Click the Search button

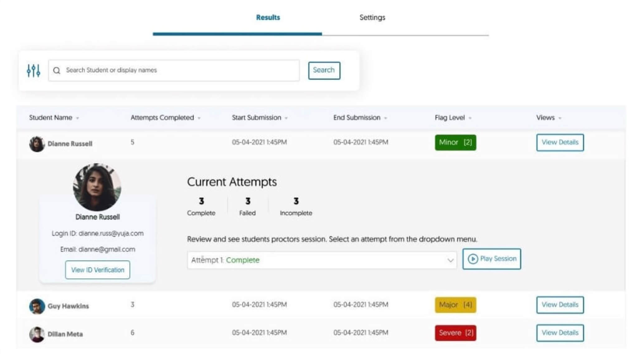pos(324,70)
